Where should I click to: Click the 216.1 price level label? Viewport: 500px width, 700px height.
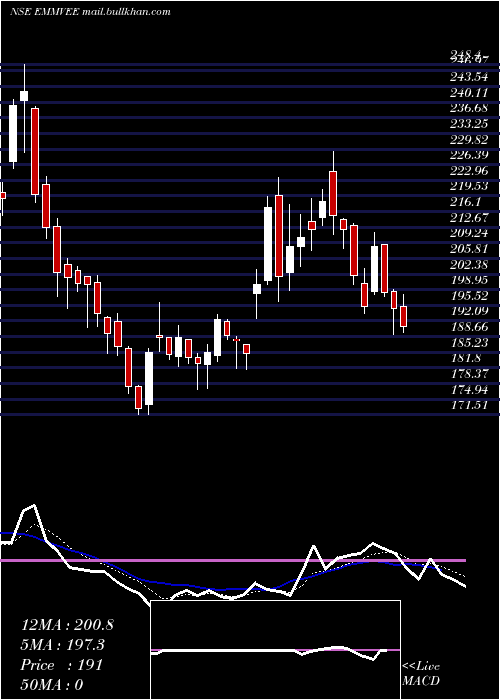click(x=465, y=202)
